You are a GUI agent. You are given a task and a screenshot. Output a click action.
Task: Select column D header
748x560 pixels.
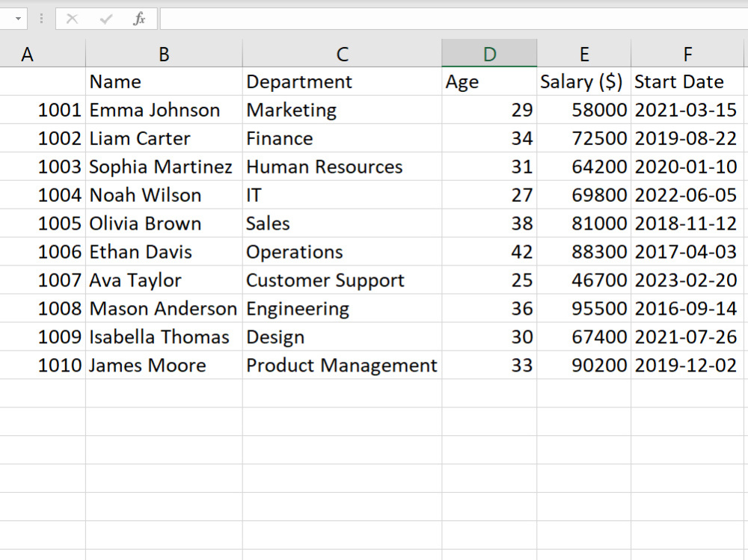click(489, 53)
